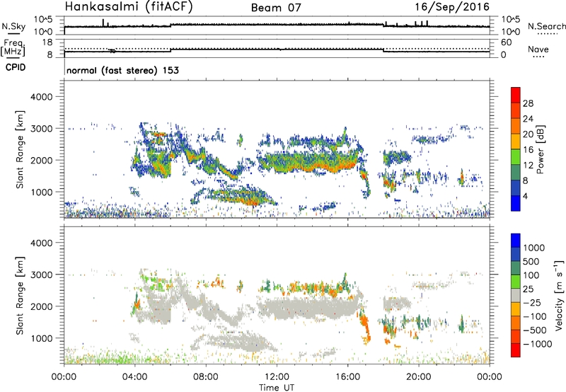
Task: Pick the red top segment of Power colorbar
Action: click(516, 96)
